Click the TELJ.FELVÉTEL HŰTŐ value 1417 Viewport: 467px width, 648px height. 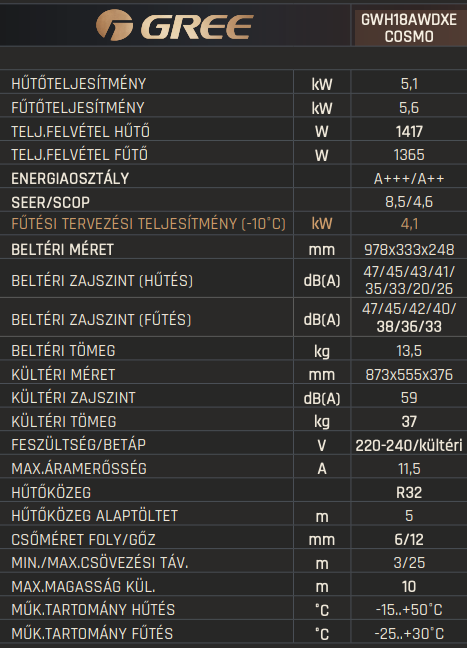[x=409, y=131]
